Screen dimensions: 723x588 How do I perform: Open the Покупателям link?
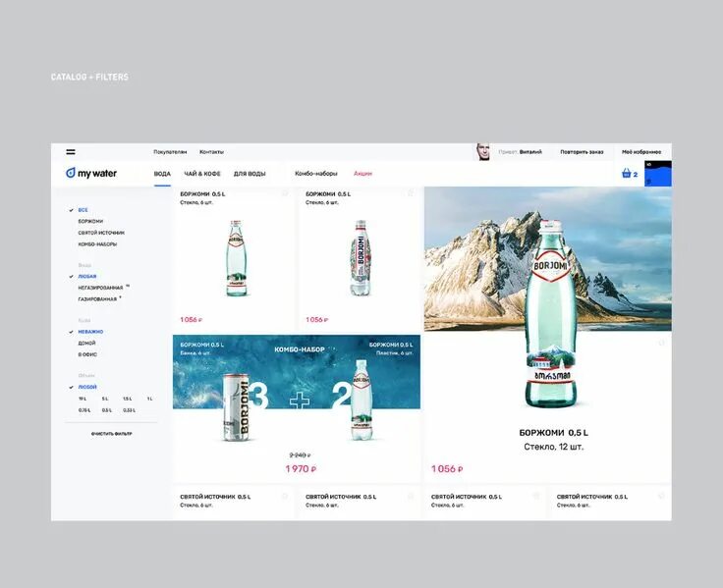[x=170, y=151]
